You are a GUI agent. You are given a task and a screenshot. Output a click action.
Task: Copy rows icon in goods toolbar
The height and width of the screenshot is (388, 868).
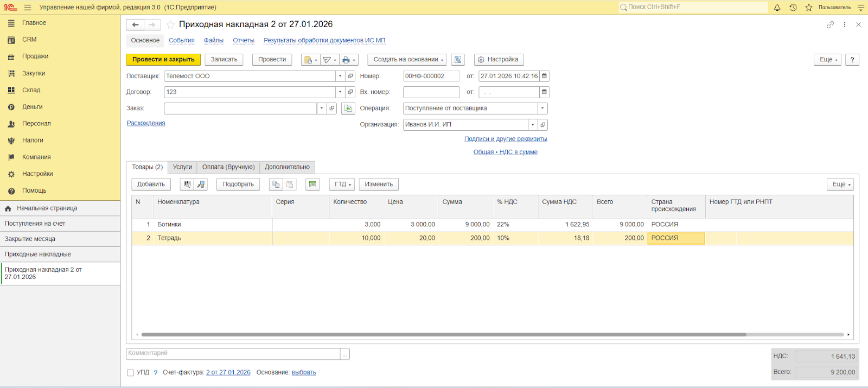276,185
